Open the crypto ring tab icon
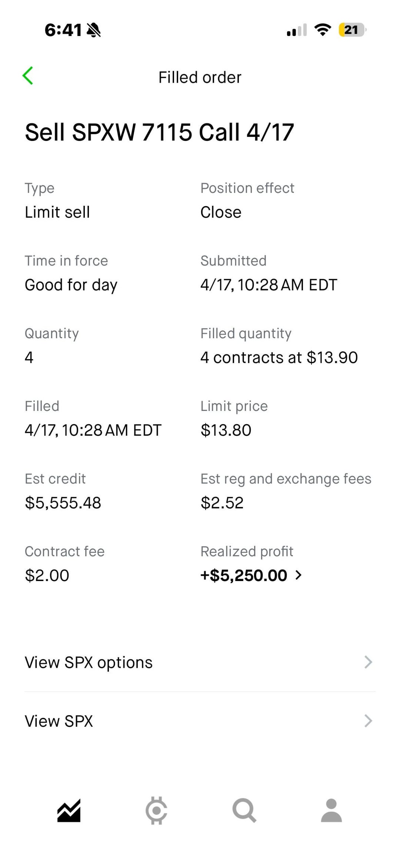The width and height of the screenshot is (400, 868). tap(156, 811)
